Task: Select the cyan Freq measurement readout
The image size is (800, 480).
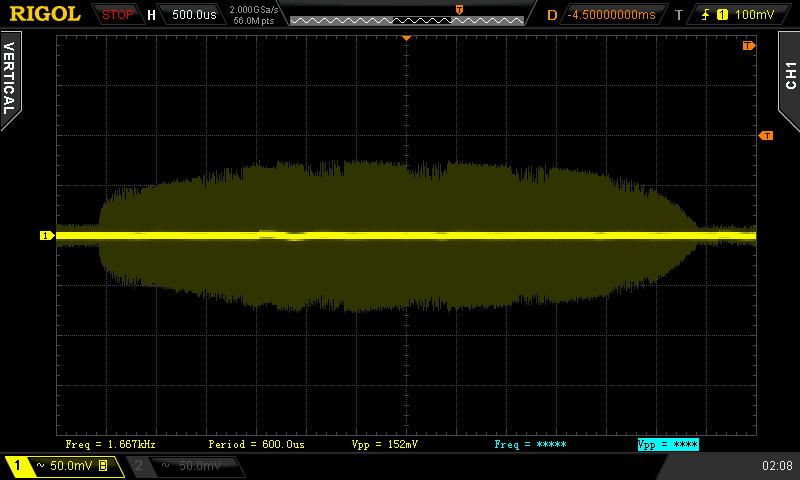Action: (x=530, y=443)
